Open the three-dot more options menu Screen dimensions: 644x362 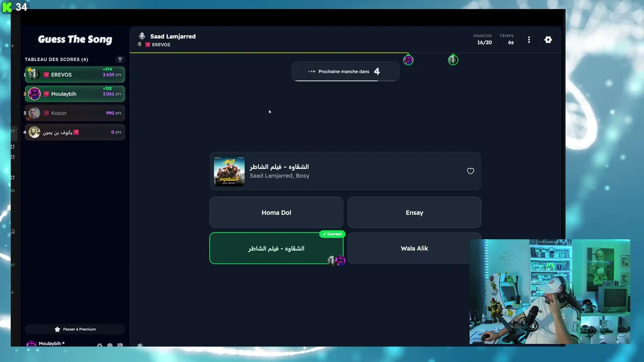[x=529, y=40]
